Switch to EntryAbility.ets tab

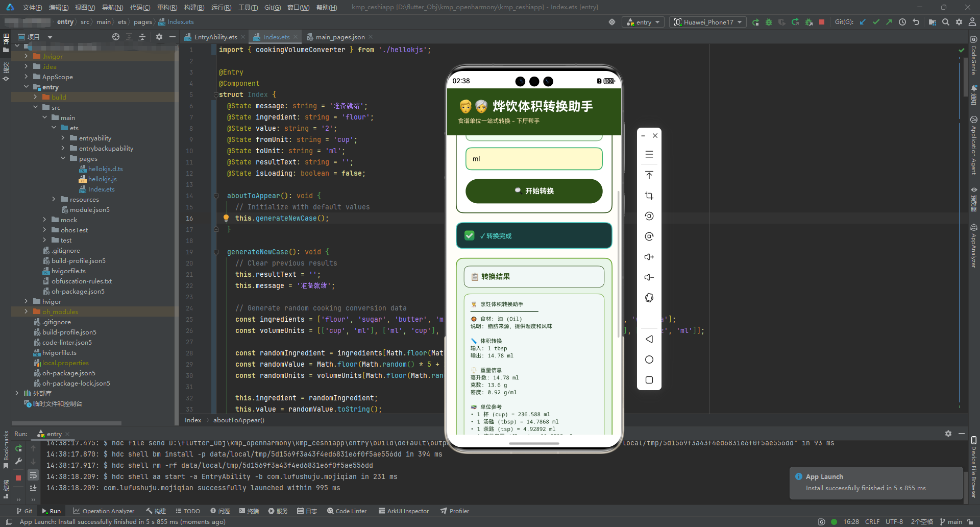(215, 37)
